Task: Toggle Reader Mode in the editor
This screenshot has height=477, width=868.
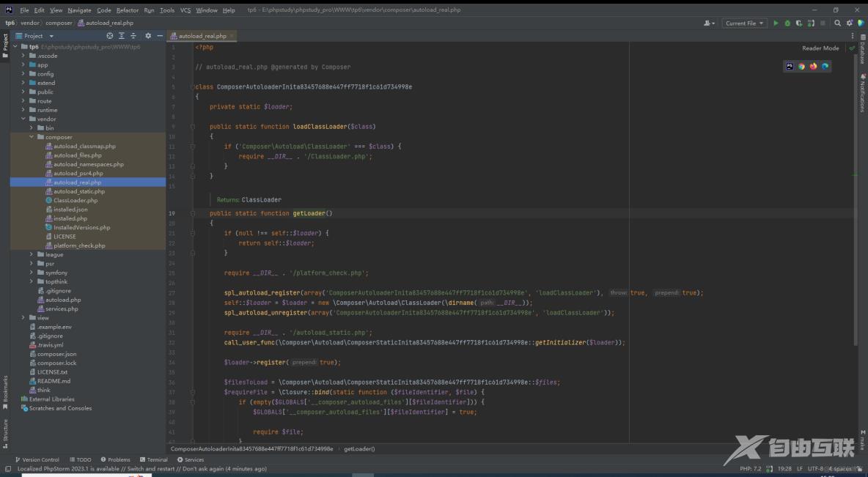Action: (820, 48)
